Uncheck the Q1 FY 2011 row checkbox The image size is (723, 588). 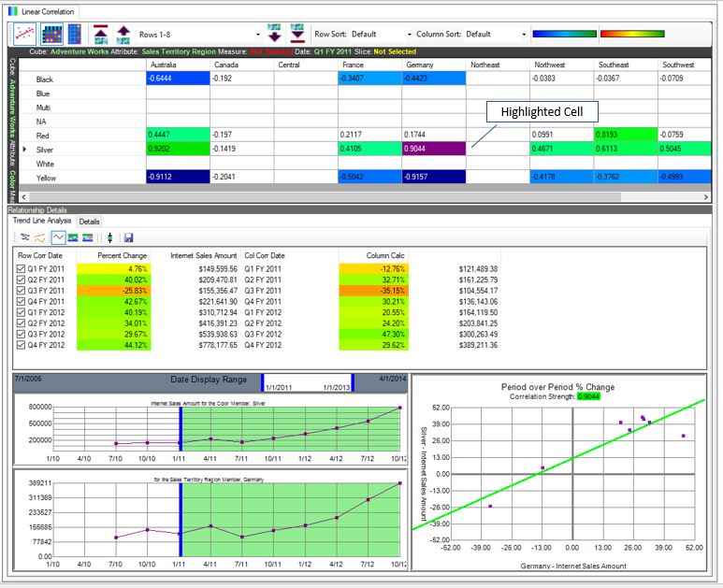(x=22, y=268)
